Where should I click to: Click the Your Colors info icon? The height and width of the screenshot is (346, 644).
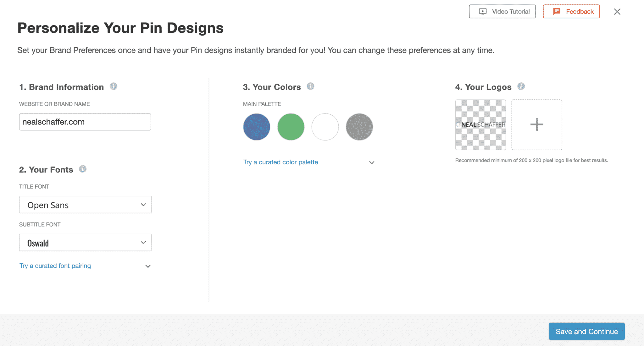pos(310,86)
